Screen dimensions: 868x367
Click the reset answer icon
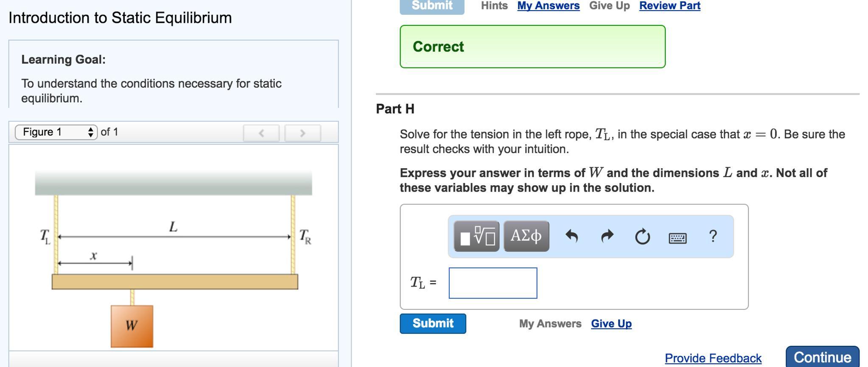(642, 236)
